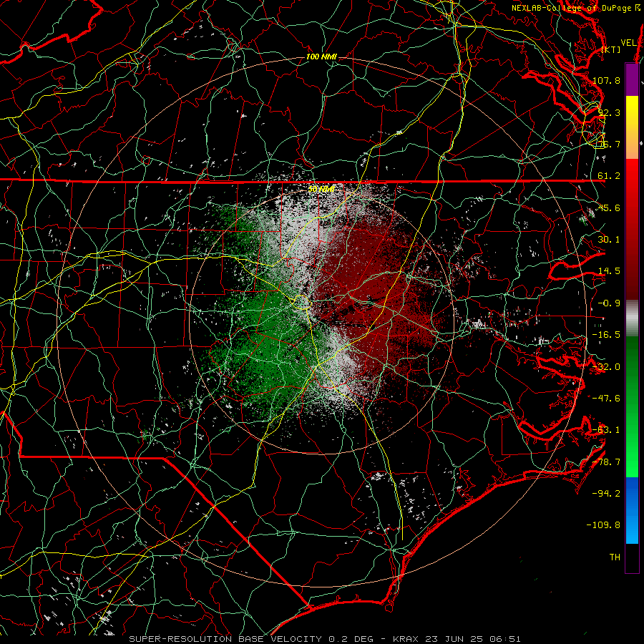
Task: Select the -0.9 velocity scale value
Action: click(x=609, y=303)
